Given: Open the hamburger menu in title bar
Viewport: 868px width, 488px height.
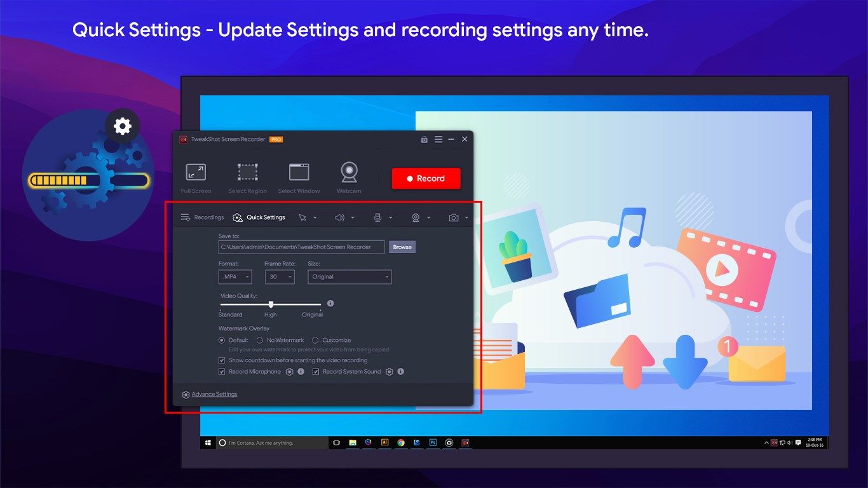Looking at the screenshot, I should 438,139.
